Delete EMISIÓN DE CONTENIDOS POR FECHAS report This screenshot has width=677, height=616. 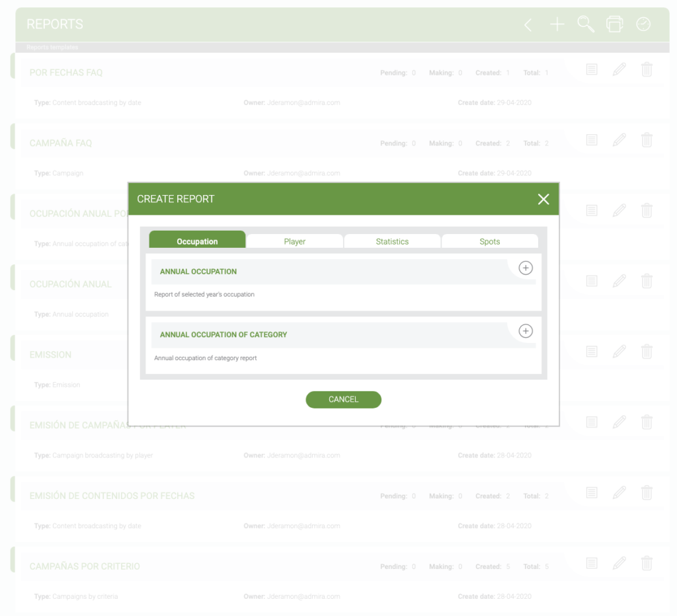647,492
